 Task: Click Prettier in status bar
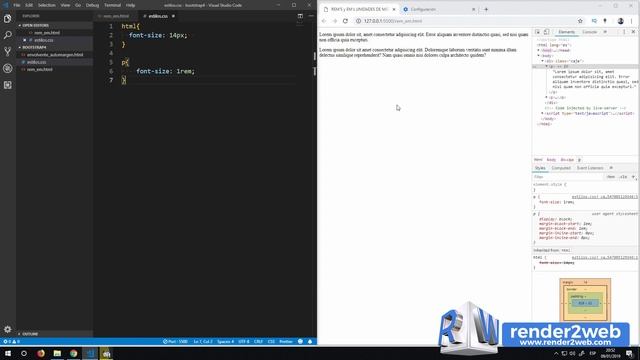[x=286, y=342]
